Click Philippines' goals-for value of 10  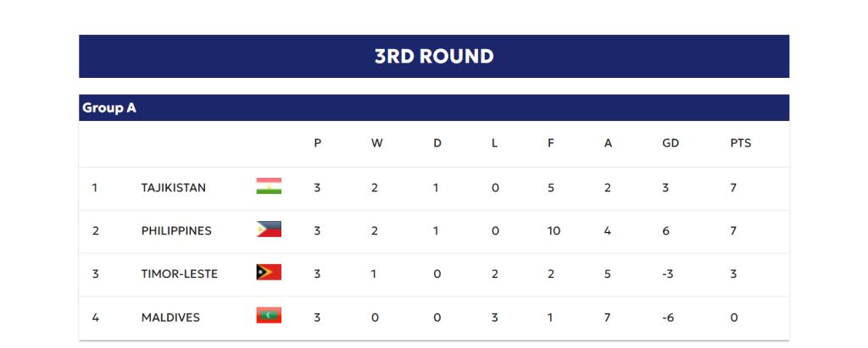[x=554, y=231]
